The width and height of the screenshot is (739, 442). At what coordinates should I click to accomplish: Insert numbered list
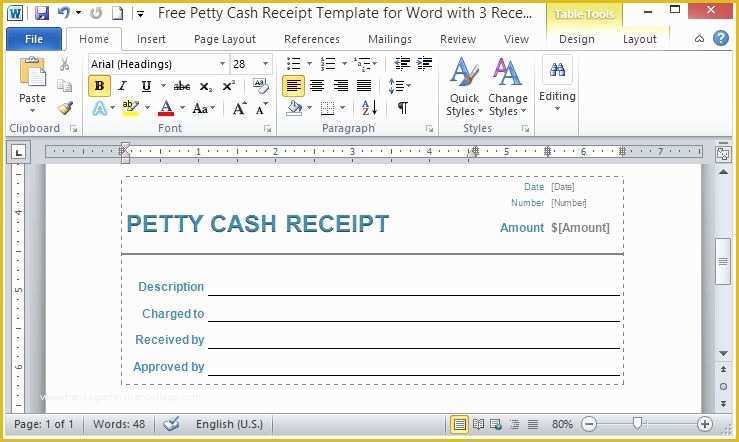pos(328,64)
